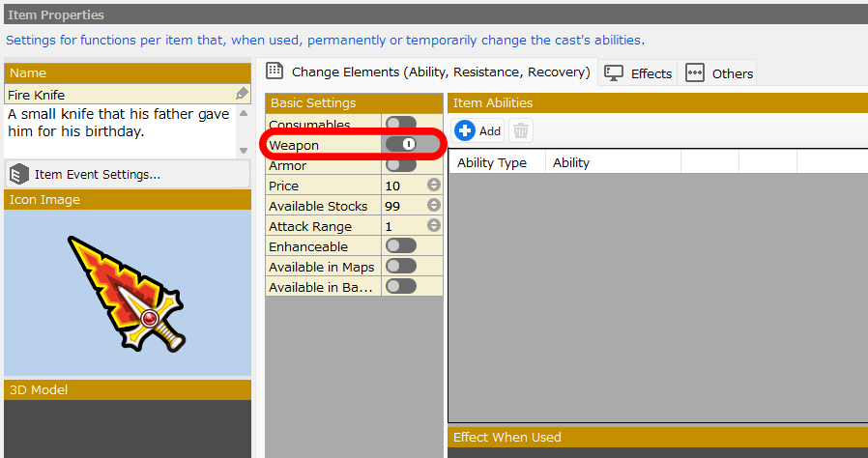This screenshot has height=458, width=868.
Task: Enable the Armor toggle
Action: 400,165
